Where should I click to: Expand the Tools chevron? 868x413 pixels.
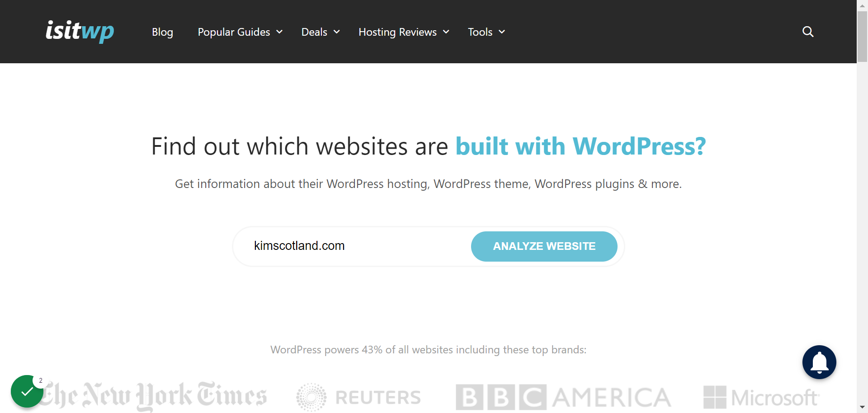click(x=502, y=32)
